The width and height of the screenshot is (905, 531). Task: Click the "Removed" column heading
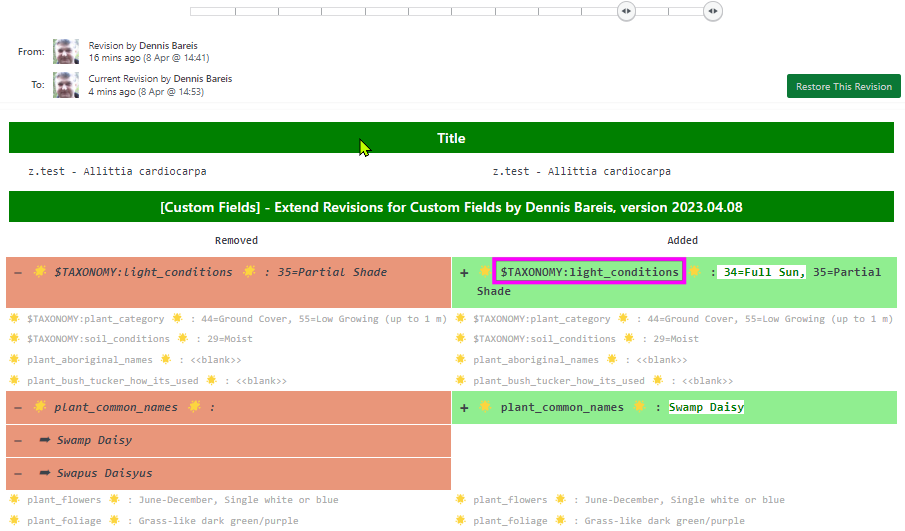tap(236, 240)
